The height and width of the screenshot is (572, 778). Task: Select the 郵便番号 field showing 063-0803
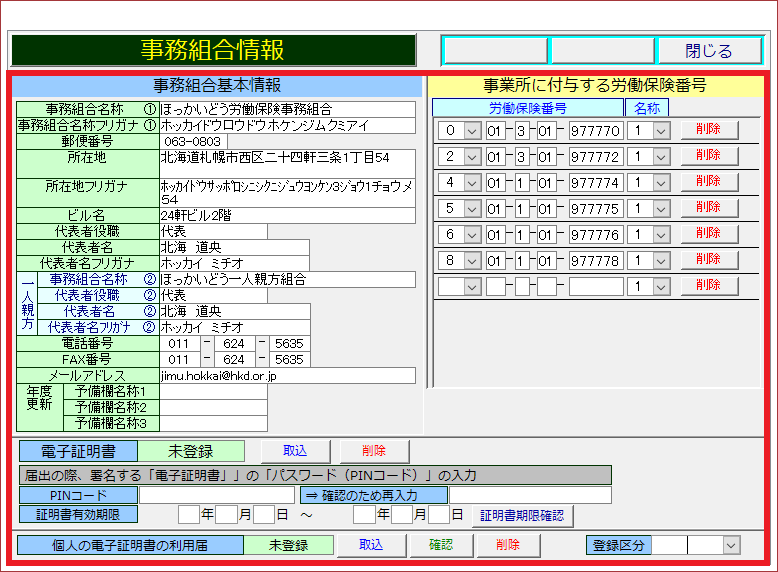click(x=192, y=142)
